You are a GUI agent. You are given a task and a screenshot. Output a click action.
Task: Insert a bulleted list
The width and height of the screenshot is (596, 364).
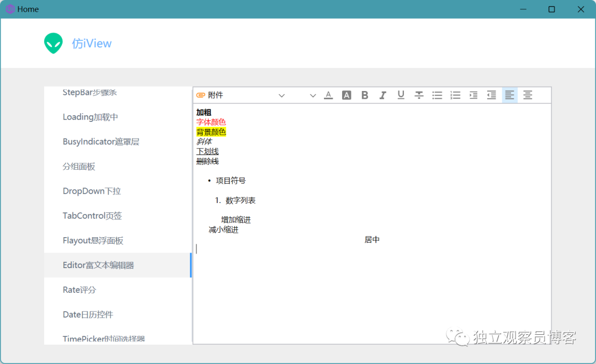click(x=437, y=95)
